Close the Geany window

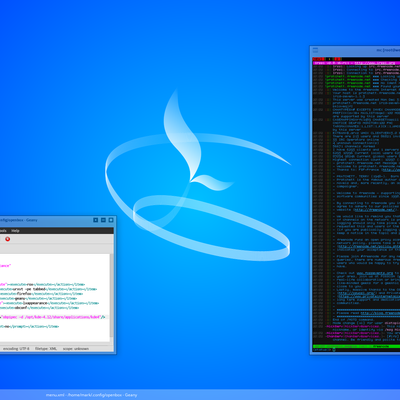(x=111, y=220)
